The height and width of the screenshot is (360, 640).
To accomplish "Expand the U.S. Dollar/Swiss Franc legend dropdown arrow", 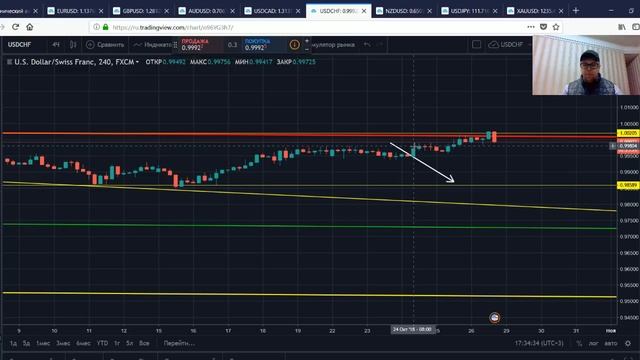I will click(x=137, y=62).
